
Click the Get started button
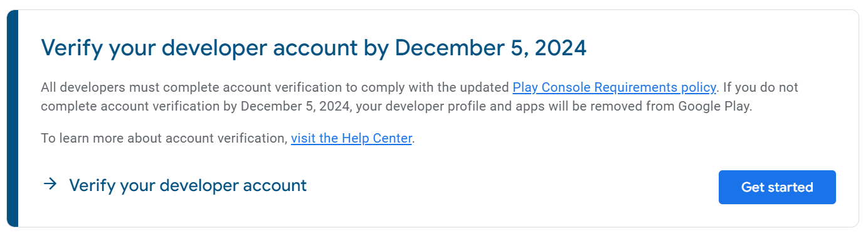tap(777, 187)
